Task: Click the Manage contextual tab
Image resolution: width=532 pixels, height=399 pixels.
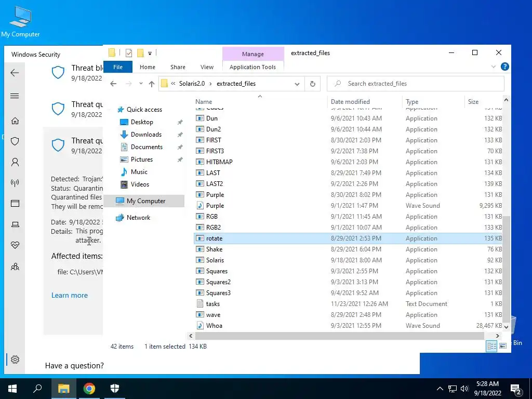Action: point(253,54)
